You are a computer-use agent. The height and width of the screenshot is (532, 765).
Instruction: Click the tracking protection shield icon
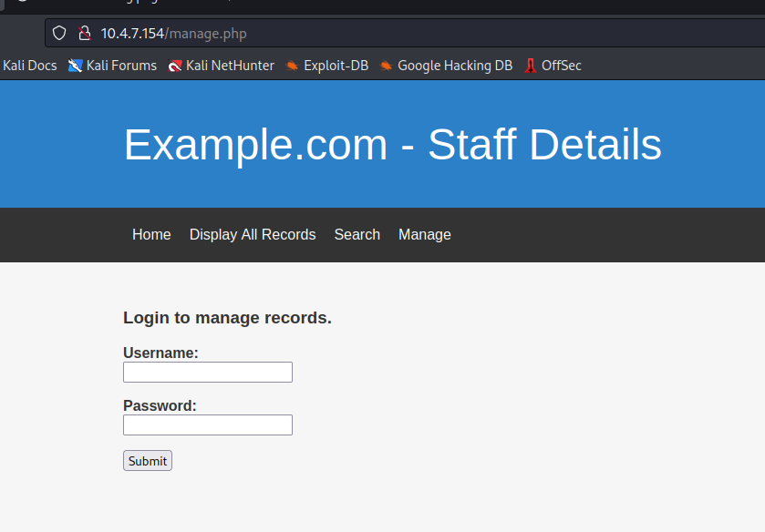click(59, 34)
